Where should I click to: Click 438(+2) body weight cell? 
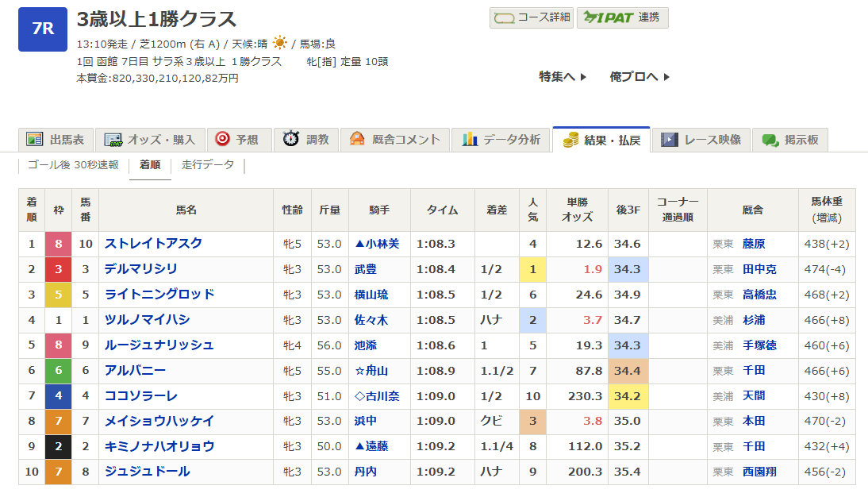click(x=827, y=244)
